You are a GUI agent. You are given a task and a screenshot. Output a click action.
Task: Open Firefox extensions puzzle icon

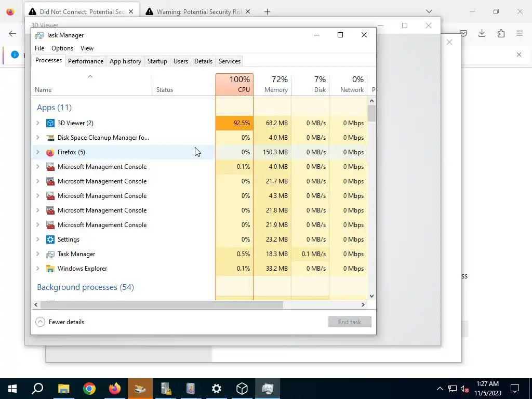[501, 33]
